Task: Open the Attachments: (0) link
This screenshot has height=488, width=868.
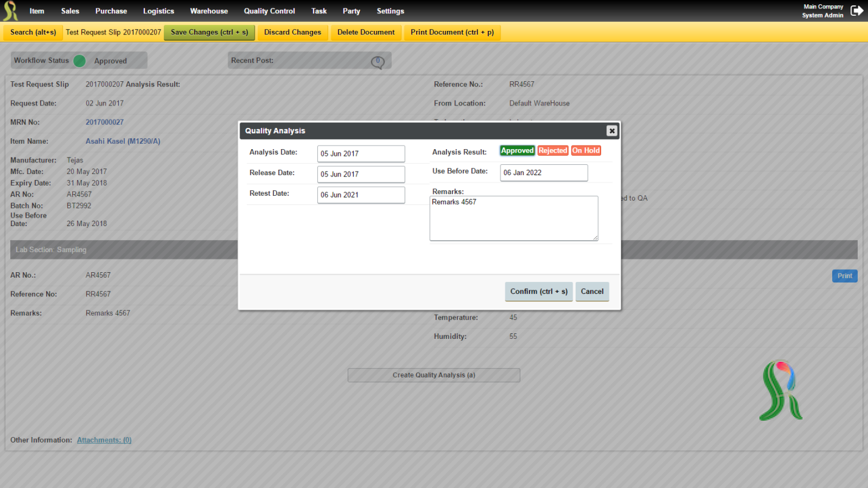Action: (104, 440)
